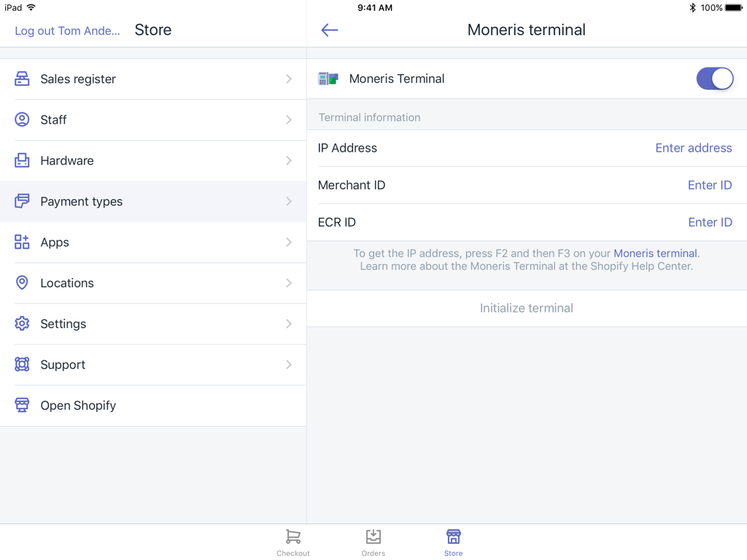Viewport: 747px width, 560px height.
Task: Expand Staff row chevron
Action: click(289, 120)
